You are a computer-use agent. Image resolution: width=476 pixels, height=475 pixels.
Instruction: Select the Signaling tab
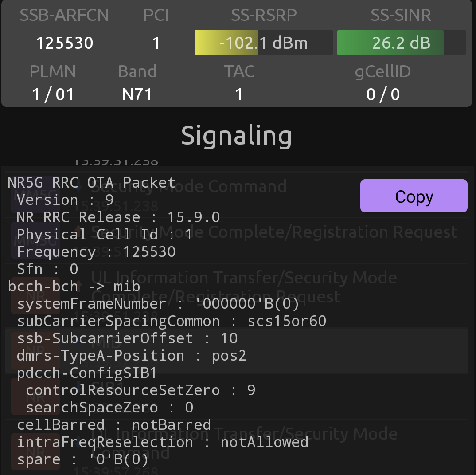pos(236,136)
